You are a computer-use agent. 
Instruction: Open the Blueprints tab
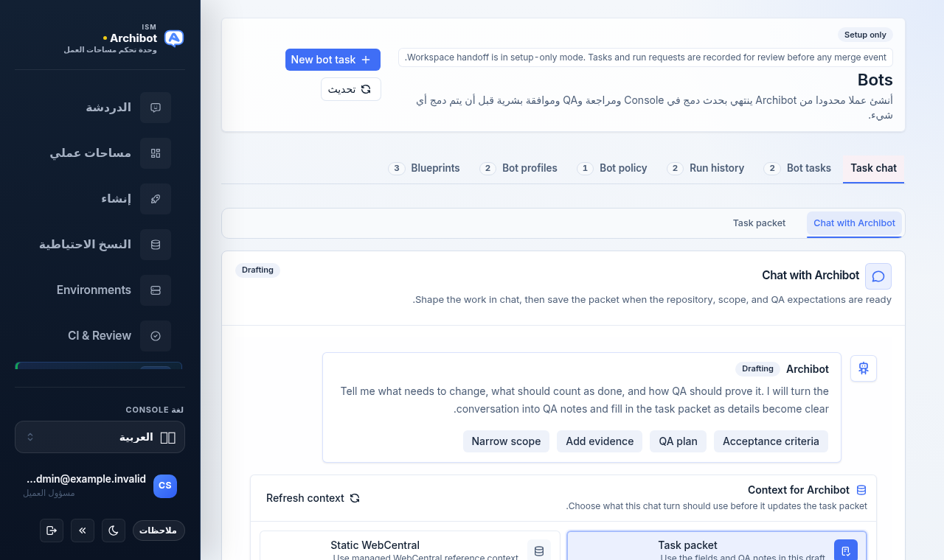pos(424,168)
